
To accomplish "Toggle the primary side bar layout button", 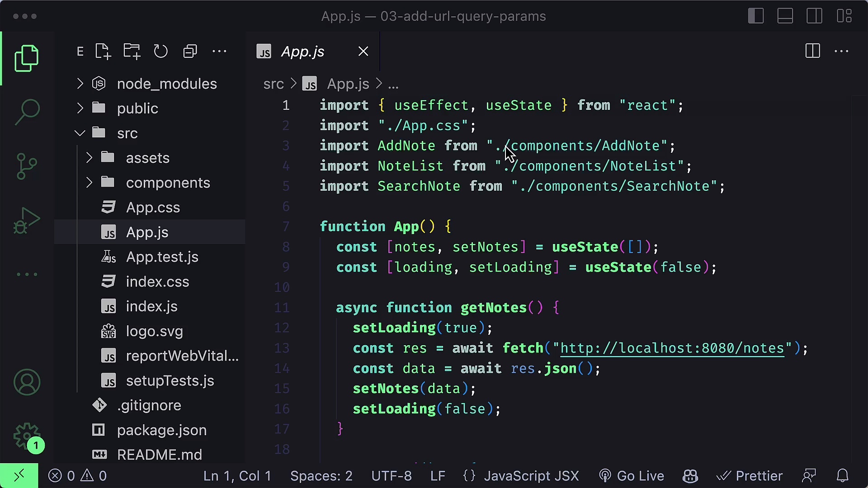I will [756, 16].
